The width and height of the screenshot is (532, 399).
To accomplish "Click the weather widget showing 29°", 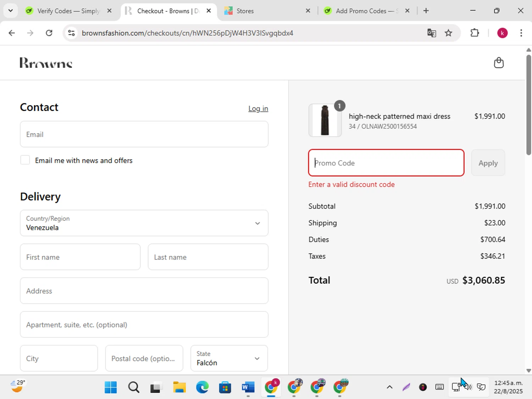I will (18, 387).
